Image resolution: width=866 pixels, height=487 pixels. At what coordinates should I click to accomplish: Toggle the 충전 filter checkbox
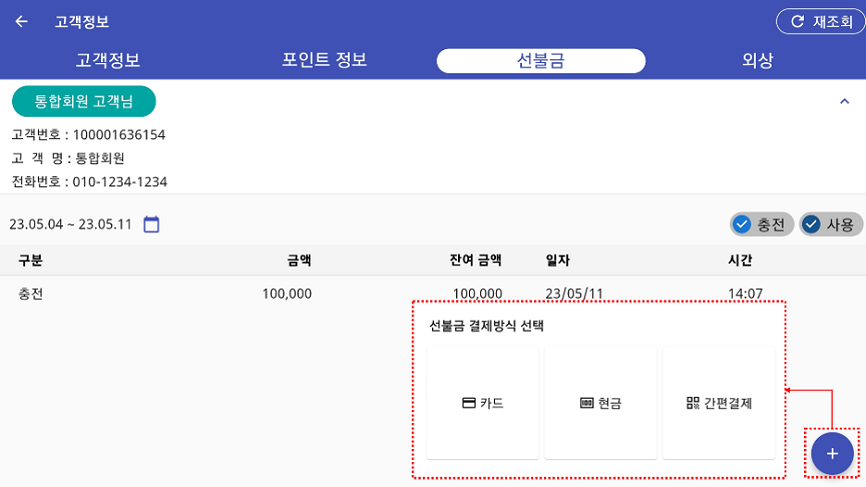(x=762, y=225)
